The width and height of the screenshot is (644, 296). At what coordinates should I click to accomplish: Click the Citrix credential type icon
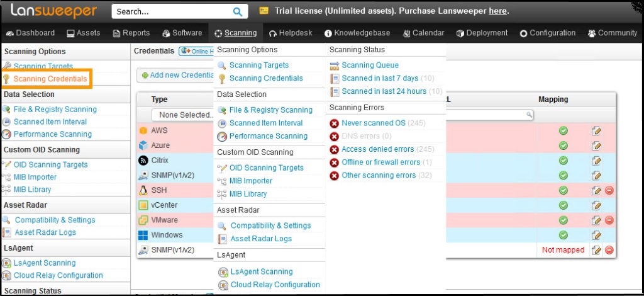tap(143, 161)
